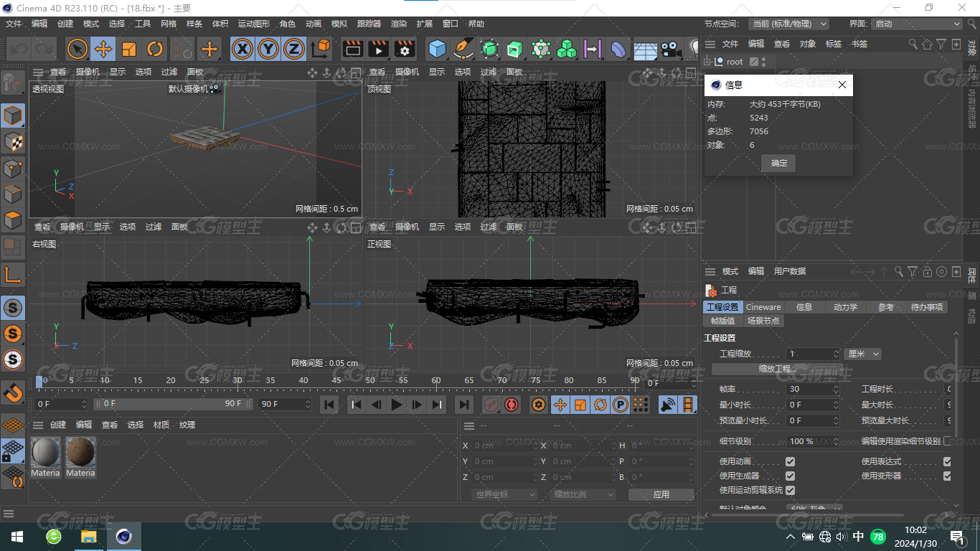Toggle the 使用表达式 checkbox
Viewport: 980px width, 551px height.
click(x=947, y=461)
